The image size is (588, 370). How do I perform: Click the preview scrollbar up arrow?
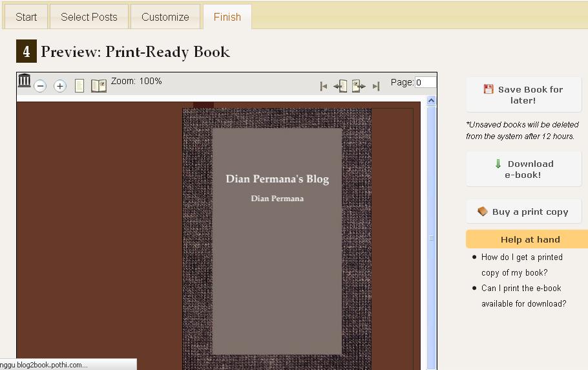click(x=431, y=100)
